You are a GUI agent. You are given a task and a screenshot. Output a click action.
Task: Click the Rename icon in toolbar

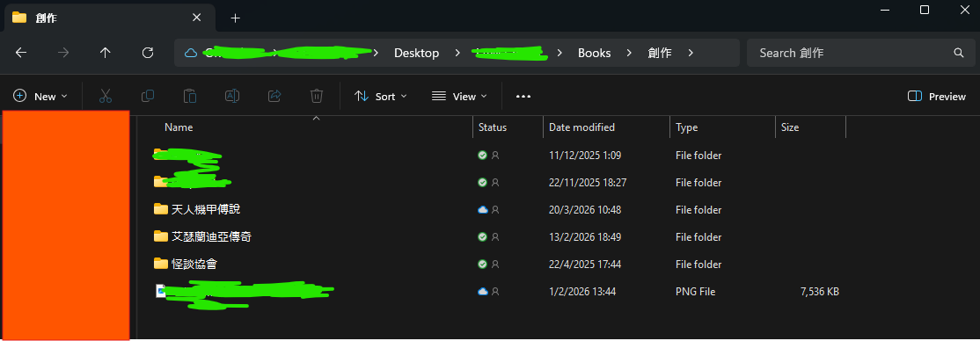(x=232, y=96)
